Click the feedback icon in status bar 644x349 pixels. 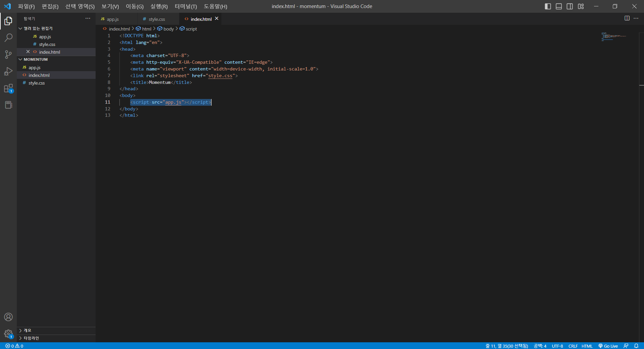click(x=626, y=346)
